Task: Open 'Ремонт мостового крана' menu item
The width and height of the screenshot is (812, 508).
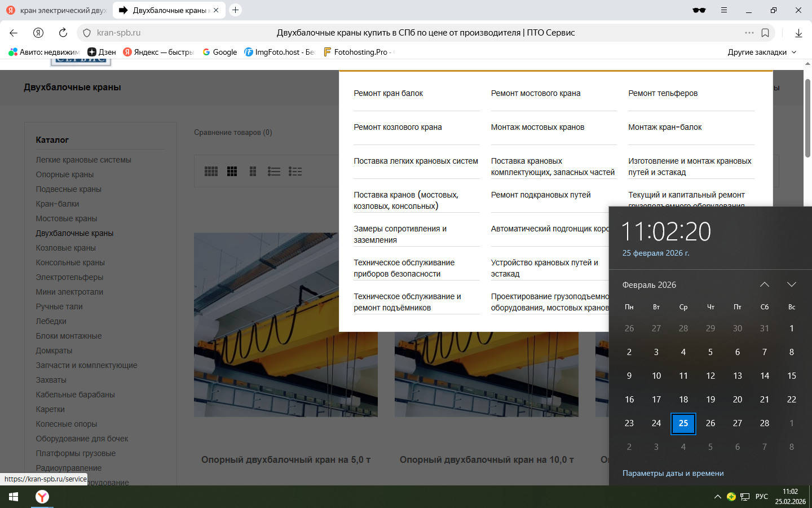Action: point(536,93)
